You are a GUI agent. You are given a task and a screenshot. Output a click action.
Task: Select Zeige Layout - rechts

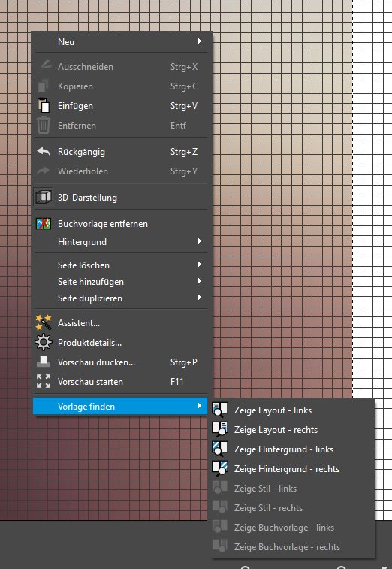294,430
